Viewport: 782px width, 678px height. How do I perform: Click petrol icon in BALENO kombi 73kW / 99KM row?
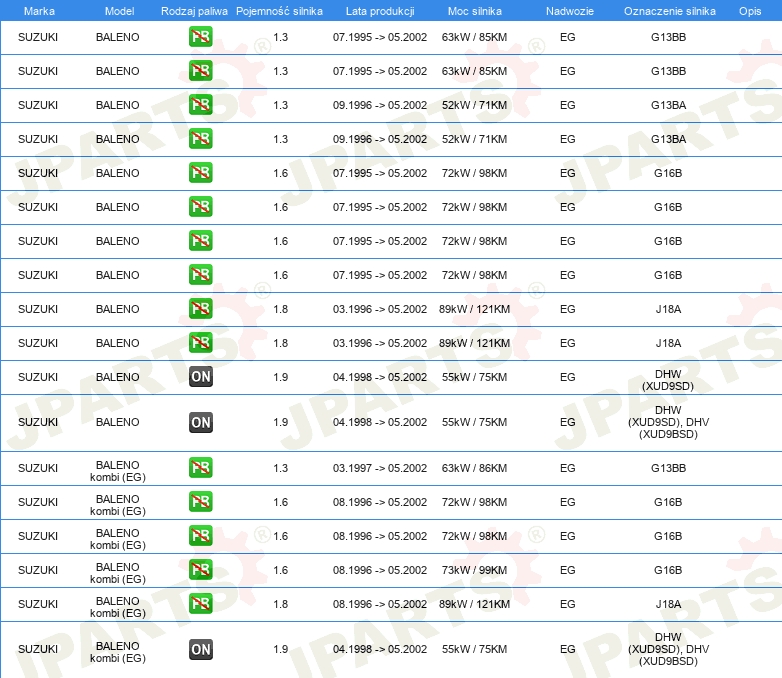(x=200, y=570)
